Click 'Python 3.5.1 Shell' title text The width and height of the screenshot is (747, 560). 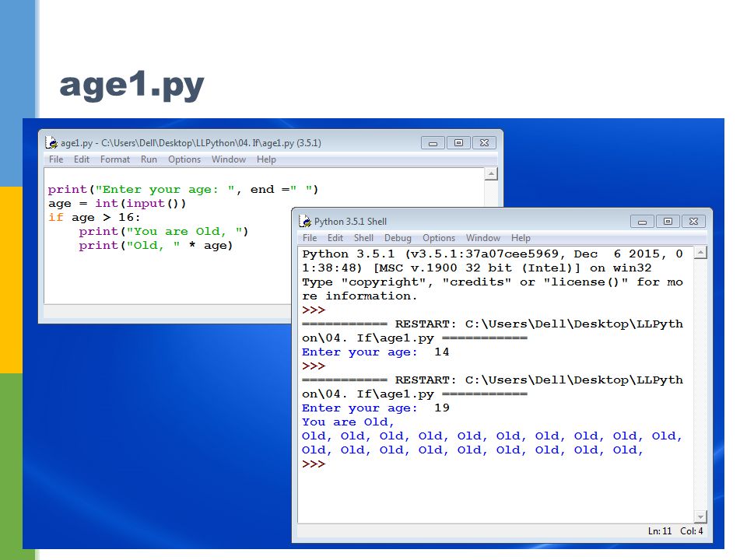(x=350, y=222)
